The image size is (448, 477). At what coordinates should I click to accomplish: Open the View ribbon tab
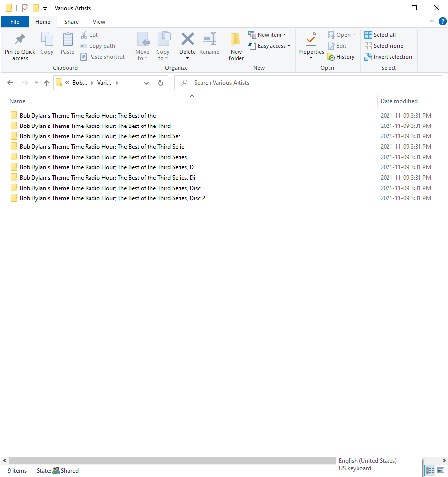click(x=99, y=22)
